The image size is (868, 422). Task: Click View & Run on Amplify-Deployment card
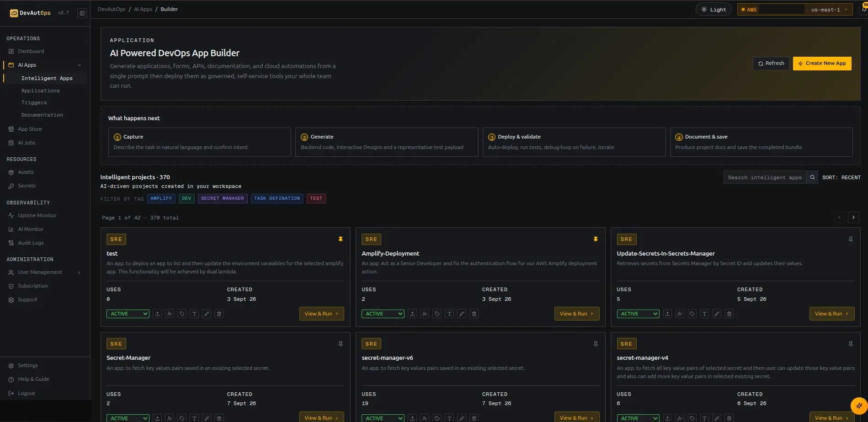(x=576, y=314)
